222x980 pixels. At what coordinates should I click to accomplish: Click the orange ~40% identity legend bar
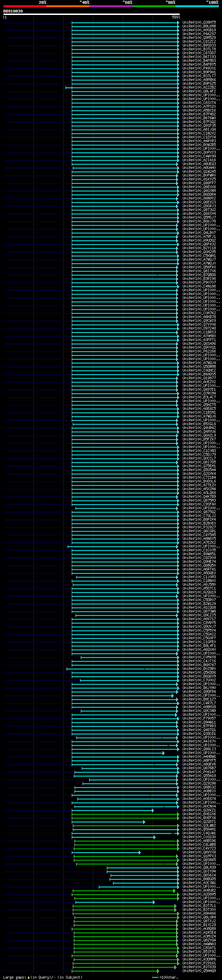68,6
